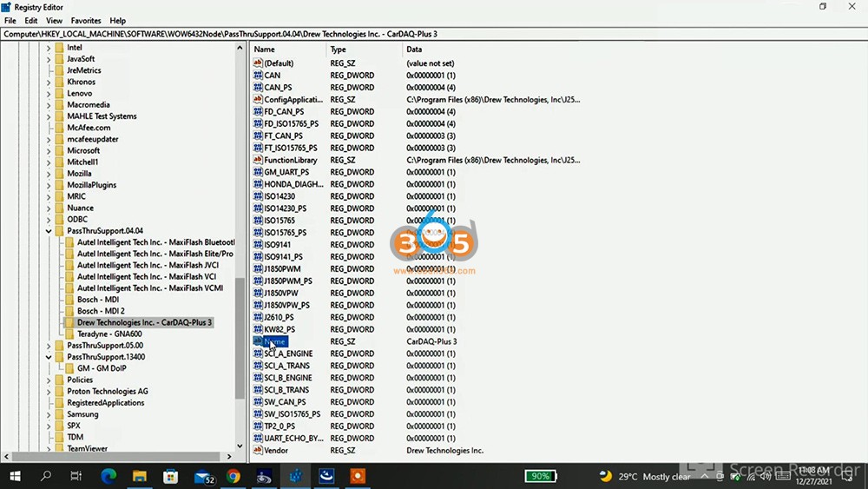Click the Registry Editor title bar icon
The height and width of the screenshot is (489, 868).
tap(6, 7)
